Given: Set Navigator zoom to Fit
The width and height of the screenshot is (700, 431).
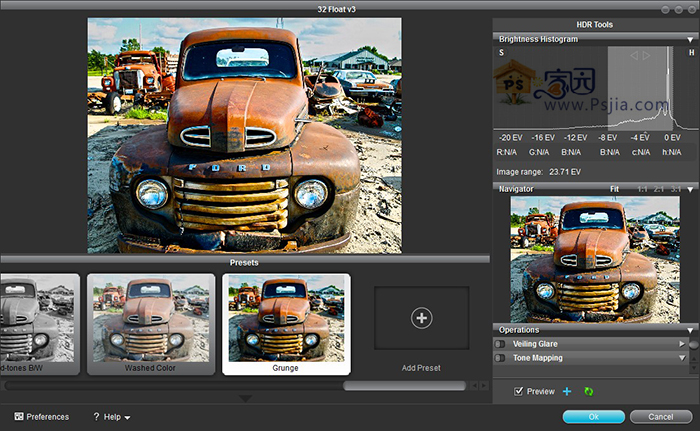Looking at the screenshot, I should point(614,189).
